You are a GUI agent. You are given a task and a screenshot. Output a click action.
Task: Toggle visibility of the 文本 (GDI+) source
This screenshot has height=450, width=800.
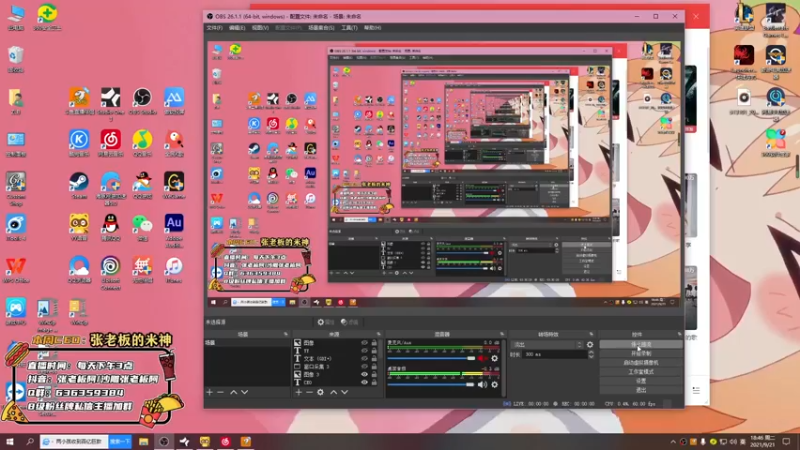point(364,359)
